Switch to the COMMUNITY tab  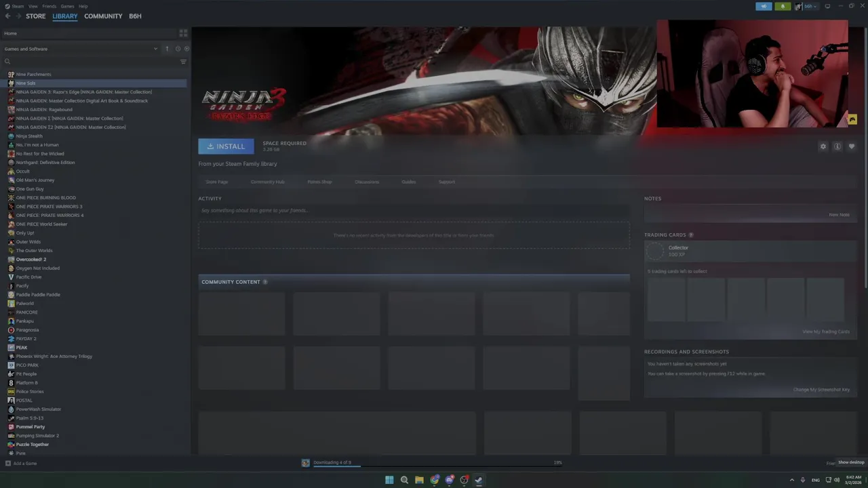103,16
